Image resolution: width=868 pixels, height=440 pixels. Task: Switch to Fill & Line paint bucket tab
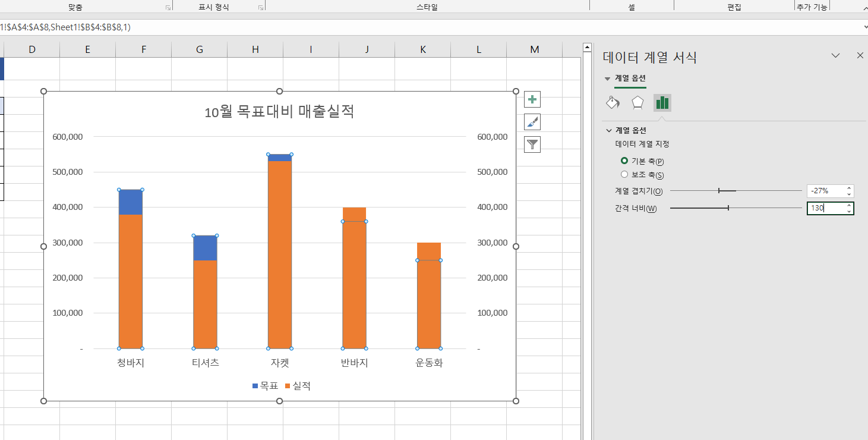613,103
